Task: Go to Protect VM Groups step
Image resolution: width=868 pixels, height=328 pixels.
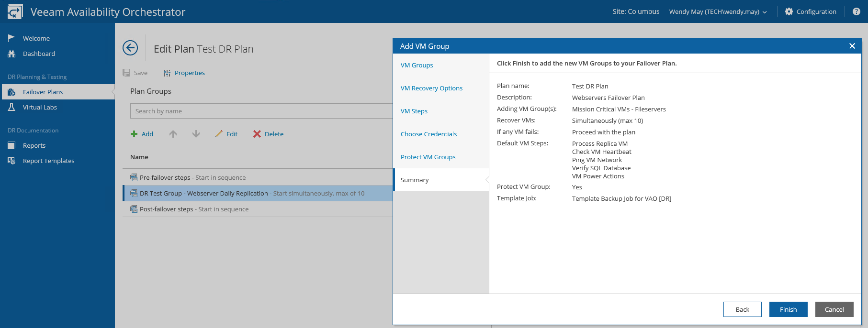Action: tap(428, 157)
